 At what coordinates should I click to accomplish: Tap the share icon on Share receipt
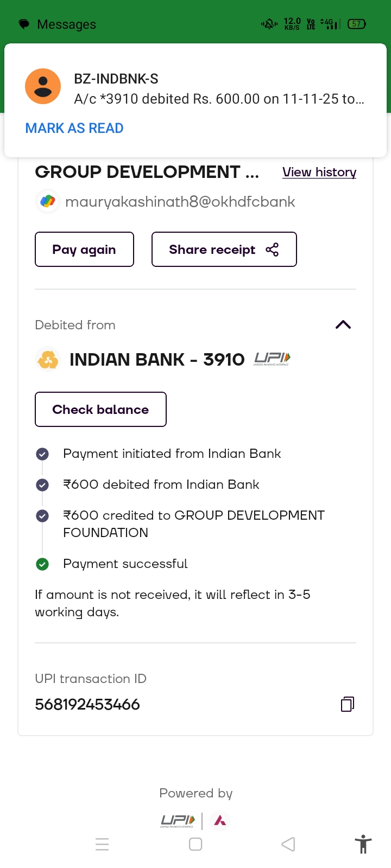pyautogui.click(x=272, y=250)
